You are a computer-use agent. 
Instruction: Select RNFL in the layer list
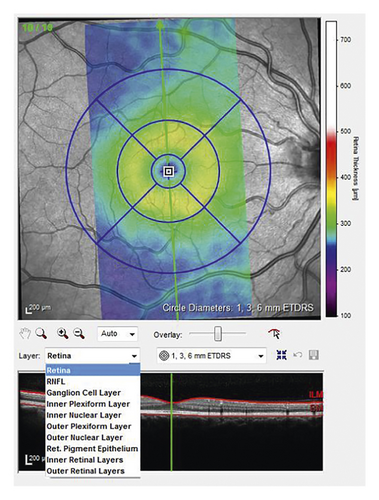[93, 382]
